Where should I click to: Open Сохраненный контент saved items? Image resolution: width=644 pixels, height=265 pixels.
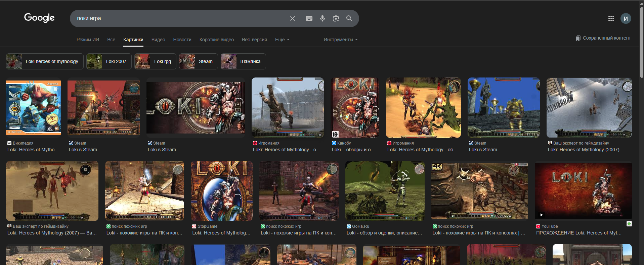(x=603, y=38)
